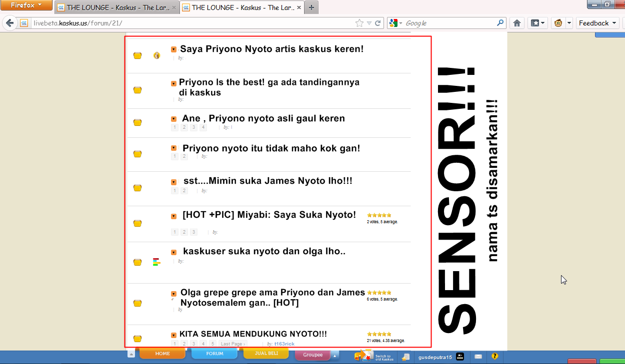Image resolution: width=625 pixels, height=364 pixels.
Task: Open thread 'Ane , Priyono nyoto asli gaul keren'
Action: [263, 118]
